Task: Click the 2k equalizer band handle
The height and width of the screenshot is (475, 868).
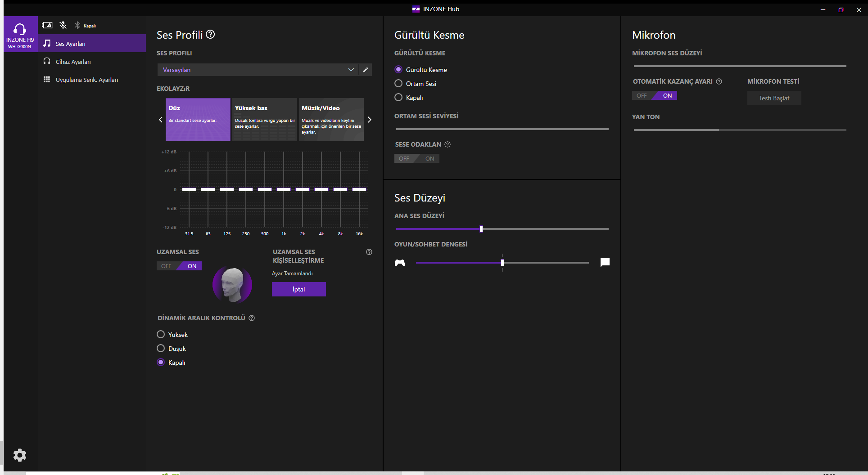Action: click(303, 189)
